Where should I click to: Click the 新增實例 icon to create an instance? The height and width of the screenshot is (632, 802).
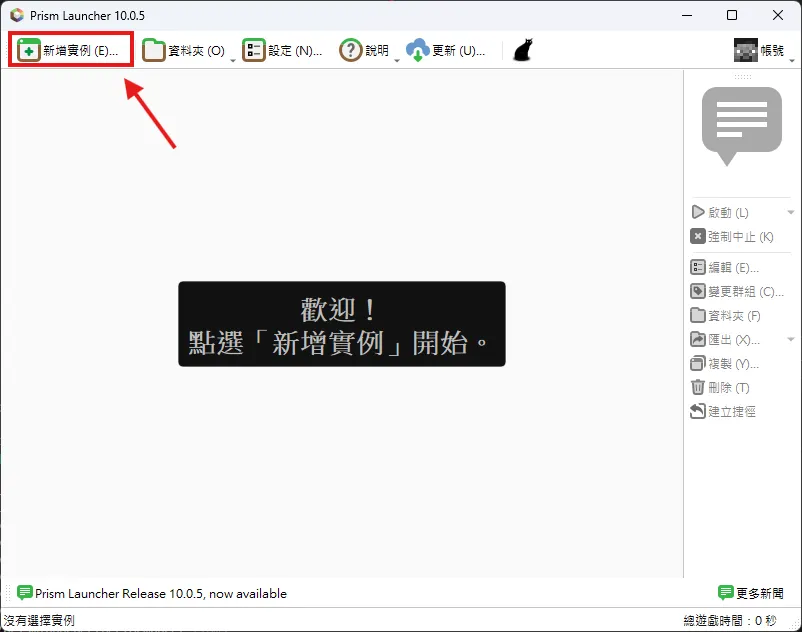point(27,48)
